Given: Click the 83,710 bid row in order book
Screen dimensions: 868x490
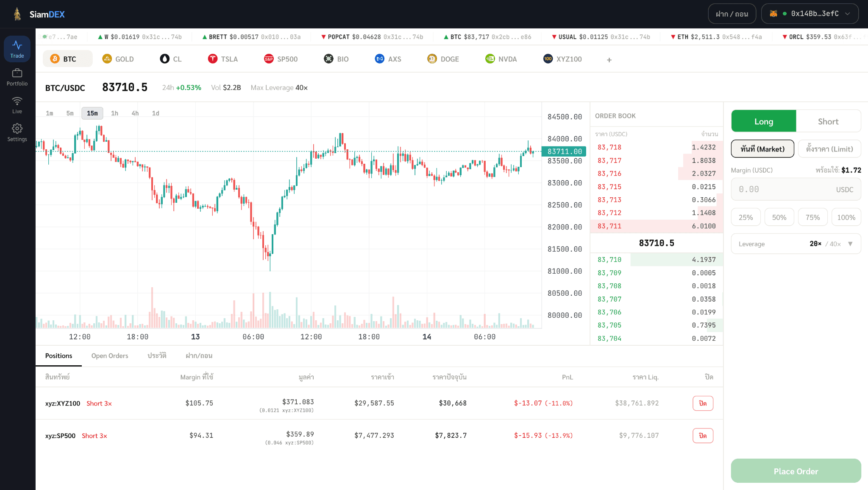Looking at the screenshot, I should 657,260.
